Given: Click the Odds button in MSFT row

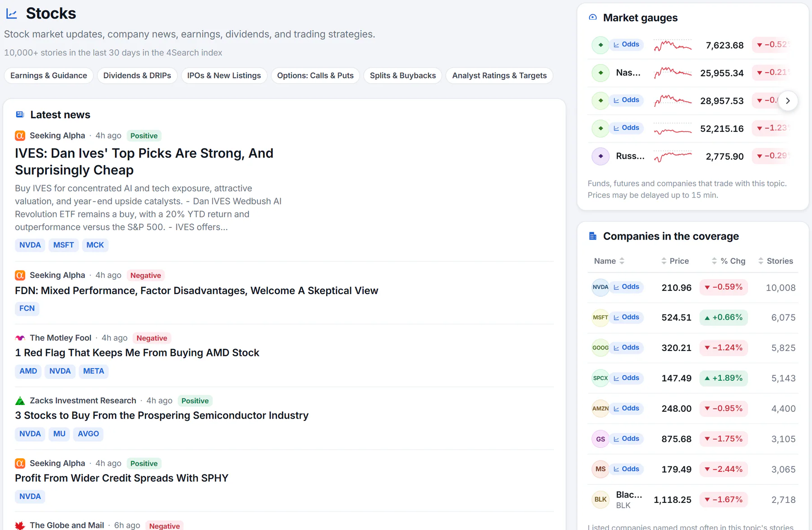Looking at the screenshot, I should [626, 317].
